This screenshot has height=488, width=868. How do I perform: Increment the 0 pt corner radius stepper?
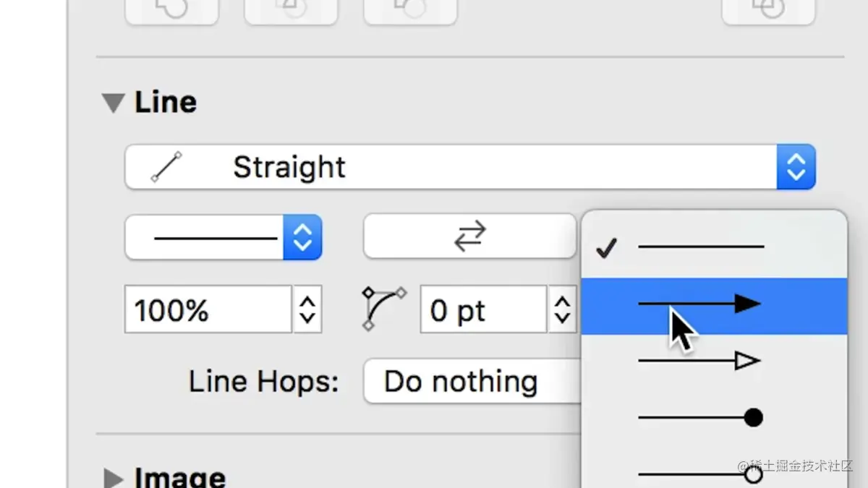pyautogui.click(x=562, y=299)
